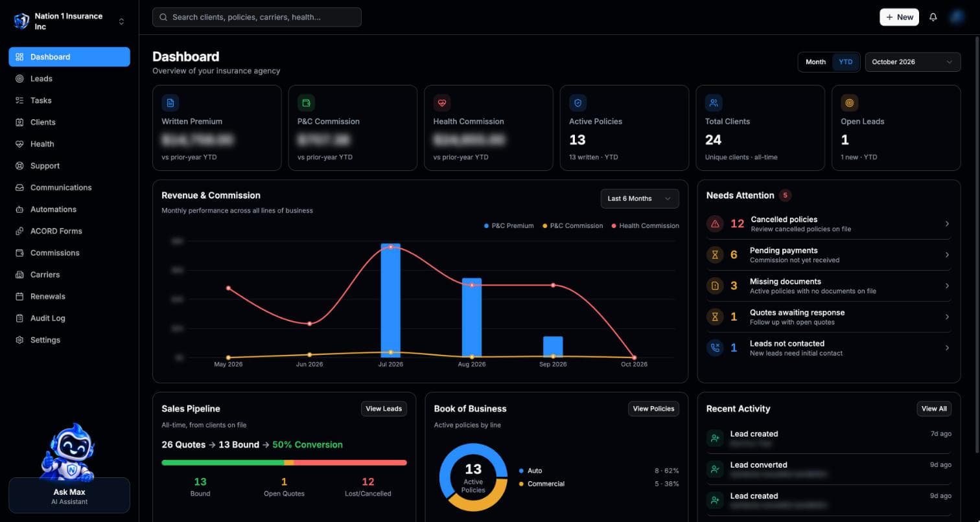Click the sales pipeline conversion progress bar

tap(284, 462)
